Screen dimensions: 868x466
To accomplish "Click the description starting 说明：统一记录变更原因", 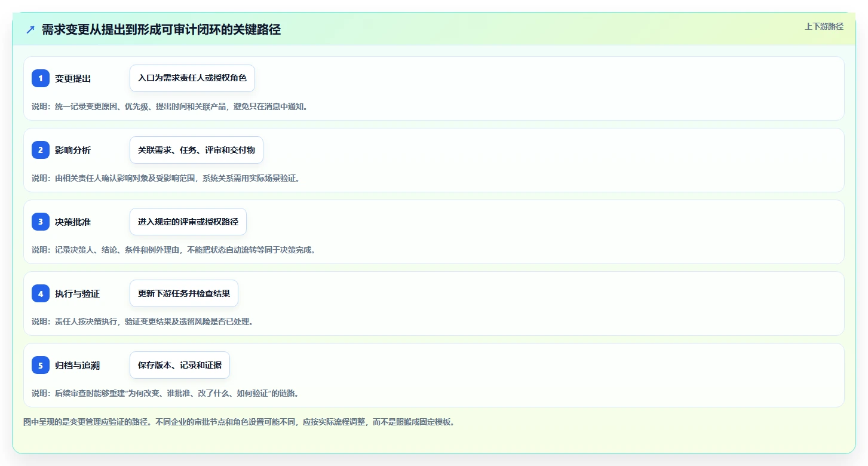I will point(170,106).
